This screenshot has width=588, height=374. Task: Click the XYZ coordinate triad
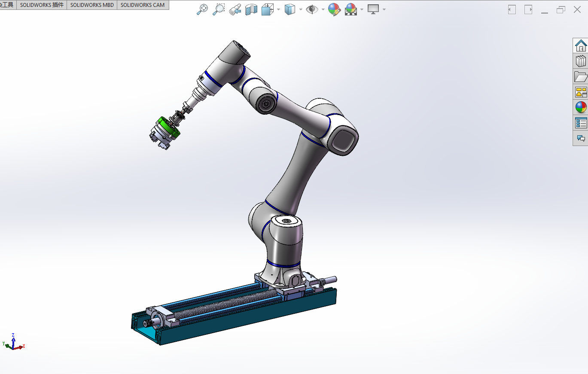14,342
